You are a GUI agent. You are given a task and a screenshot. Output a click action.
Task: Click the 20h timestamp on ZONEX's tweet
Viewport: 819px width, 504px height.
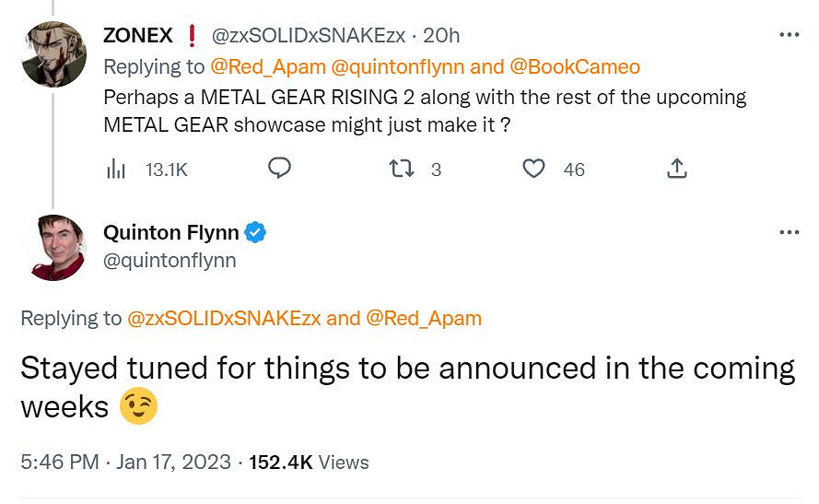441,36
